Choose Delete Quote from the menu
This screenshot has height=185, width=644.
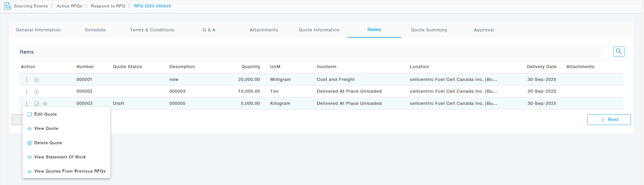coord(48,143)
